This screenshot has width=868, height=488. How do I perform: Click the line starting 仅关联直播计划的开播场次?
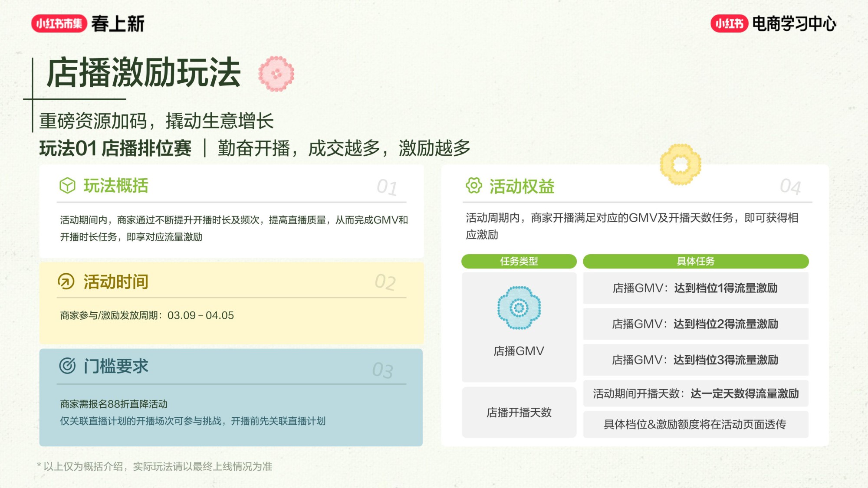[x=193, y=421]
